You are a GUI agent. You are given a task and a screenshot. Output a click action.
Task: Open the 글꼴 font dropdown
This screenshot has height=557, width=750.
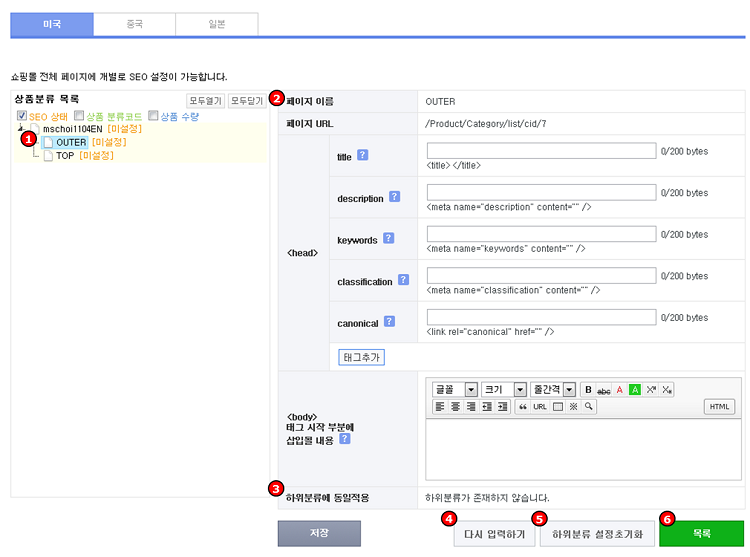click(x=471, y=389)
